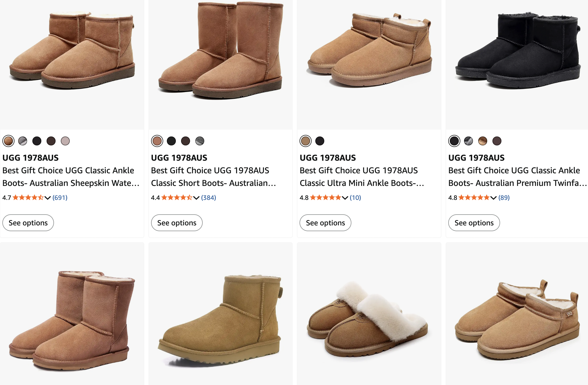This screenshot has height=385, width=588.
Task: Open the (691) reviews link
Action: pos(60,197)
